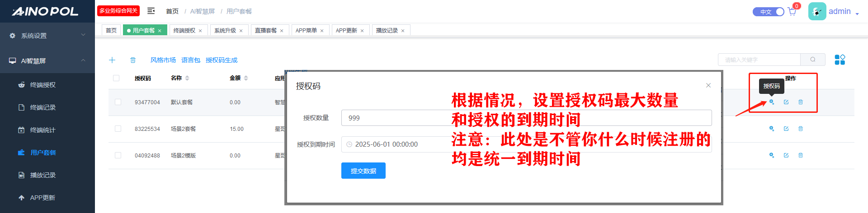
Task: Click the search magnifier button
Action: [812, 60]
